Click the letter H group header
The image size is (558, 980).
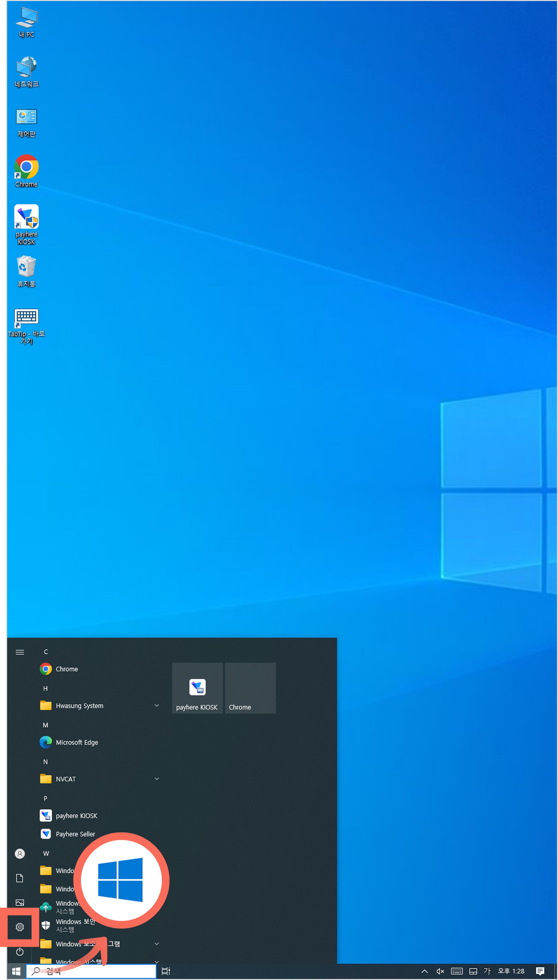click(x=46, y=688)
